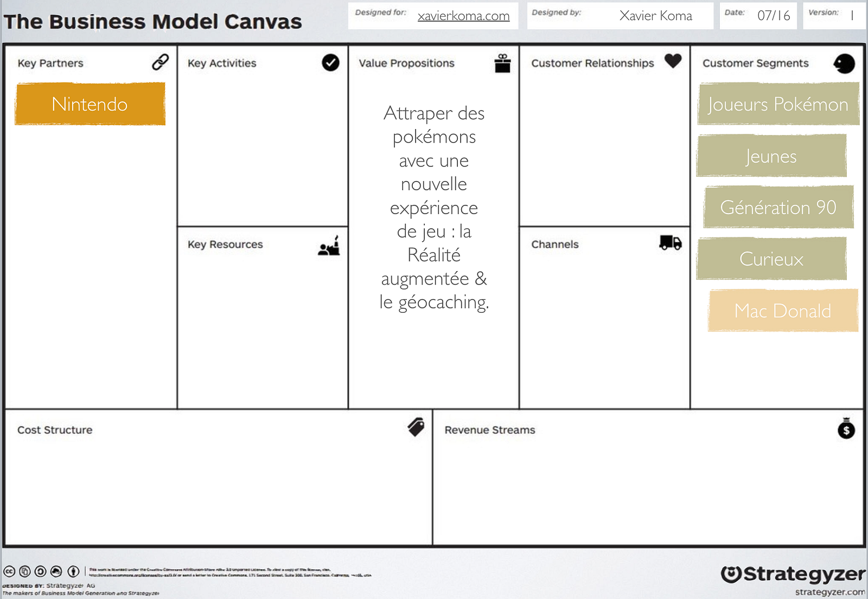Screen dimensions: 868x599
Task: Select the Joueurs Pokémon sticky note
Action: tap(778, 104)
